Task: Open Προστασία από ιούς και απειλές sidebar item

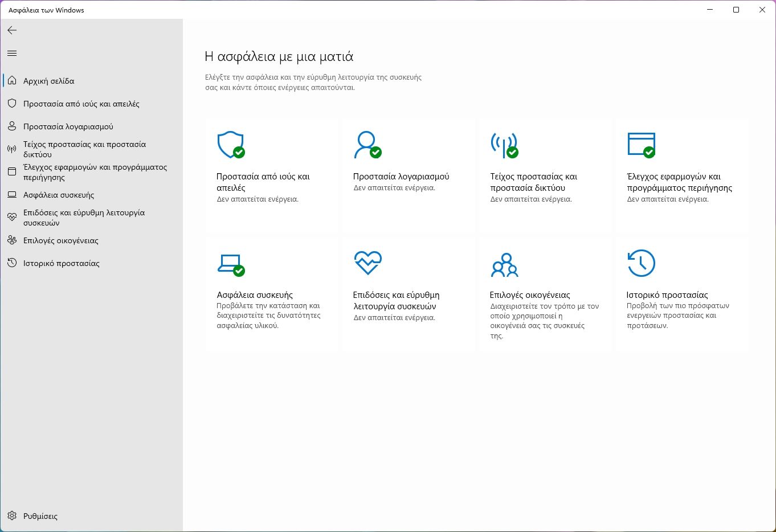Action: pyautogui.click(x=81, y=104)
